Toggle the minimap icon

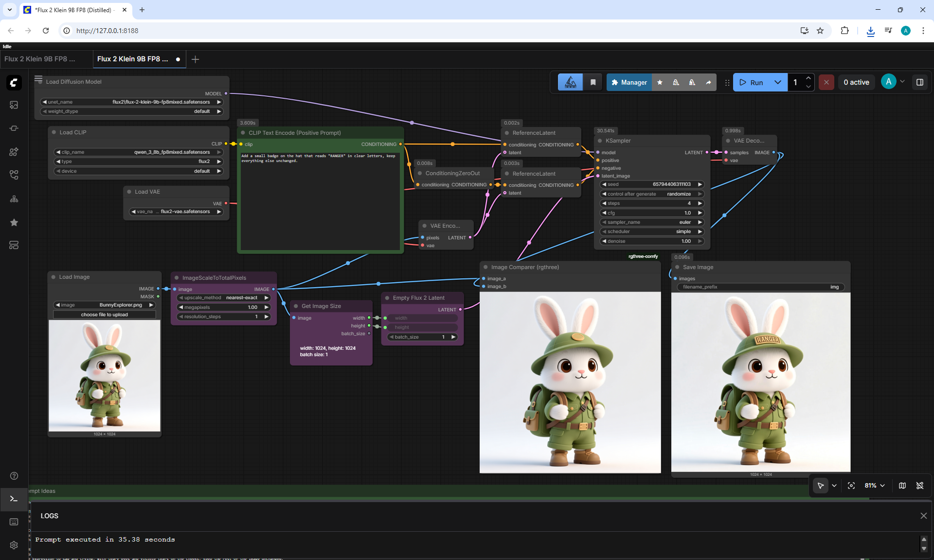(902, 486)
